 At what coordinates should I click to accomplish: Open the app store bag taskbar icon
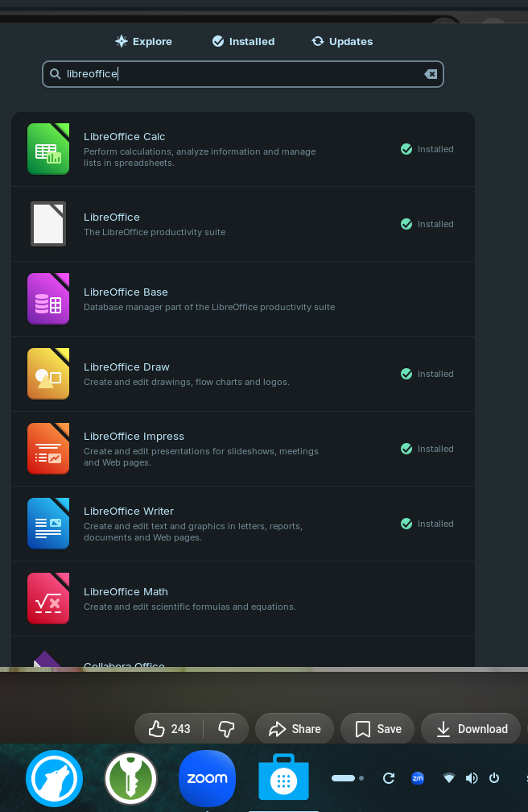(283, 777)
